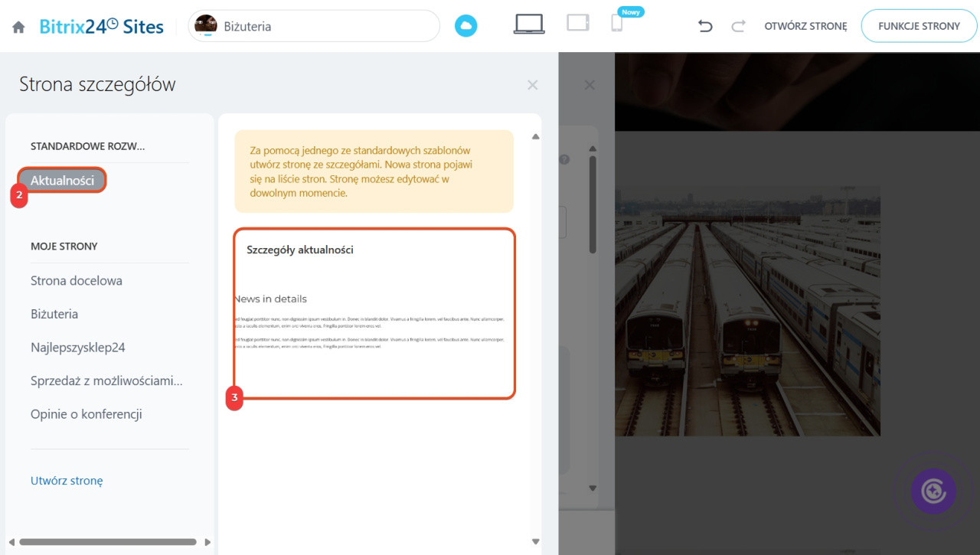Click template list scroll up arrow
Screen dimensions: 980x555
pyautogui.click(x=536, y=136)
